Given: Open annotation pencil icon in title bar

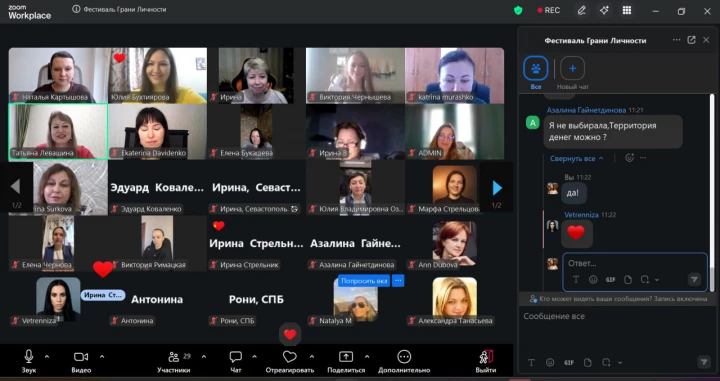Looking at the screenshot, I should click(582, 10).
